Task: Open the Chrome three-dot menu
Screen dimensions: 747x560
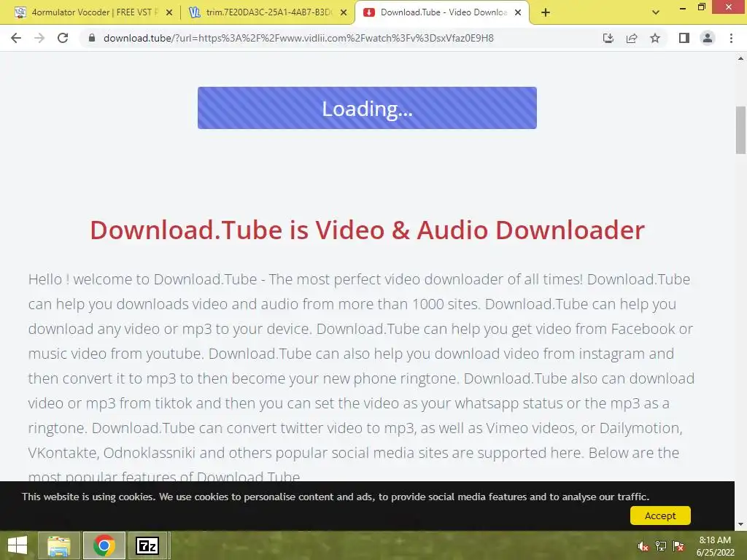Action: [x=731, y=38]
